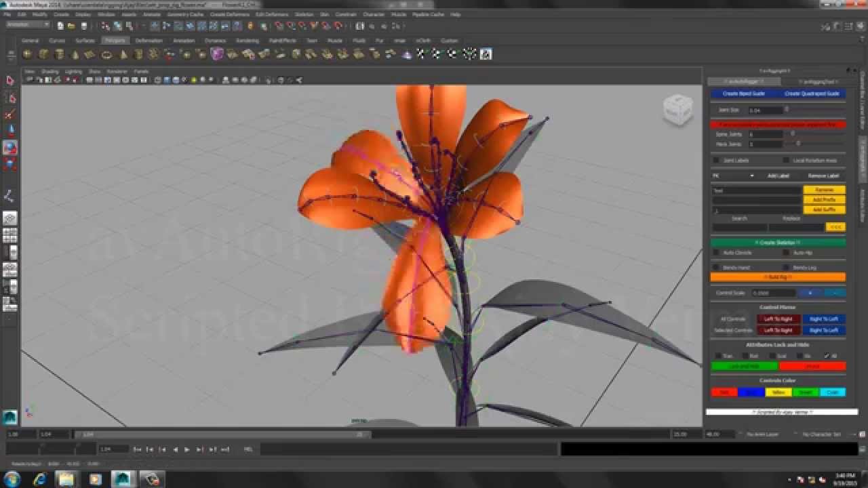The height and width of the screenshot is (488, 868).
Task: Click the Joint Size value field
Action: tap(765, 110)
